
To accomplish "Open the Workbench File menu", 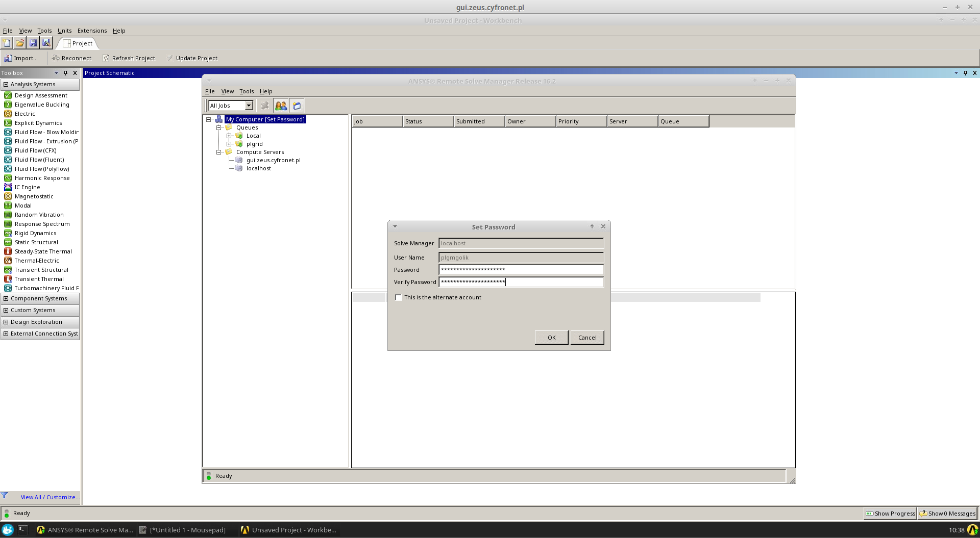I will (8, 31).
